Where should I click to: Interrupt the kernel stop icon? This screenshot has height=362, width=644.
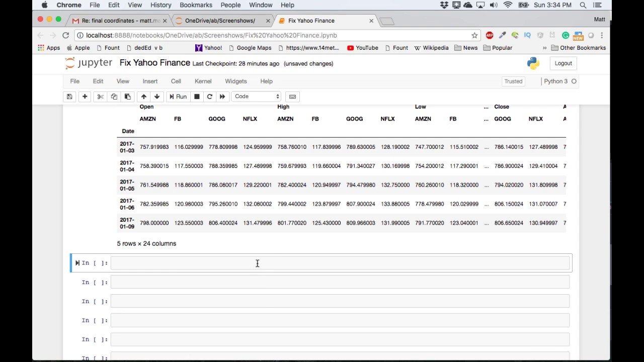197,97
